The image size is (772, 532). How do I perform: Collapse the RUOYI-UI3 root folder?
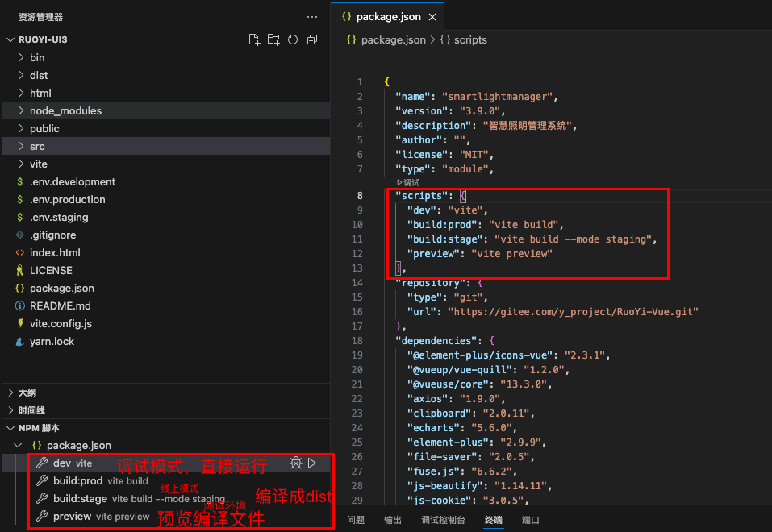click(x=10, y=39)
